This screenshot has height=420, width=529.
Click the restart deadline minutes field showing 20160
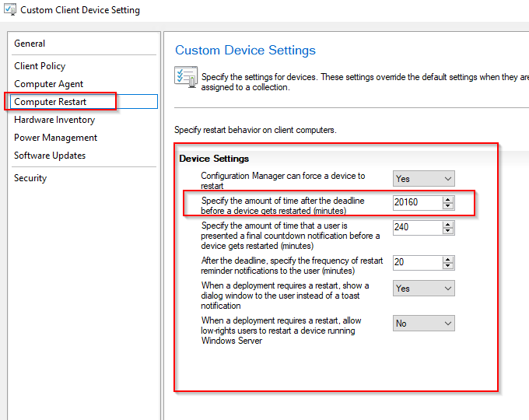click(418, 202)
